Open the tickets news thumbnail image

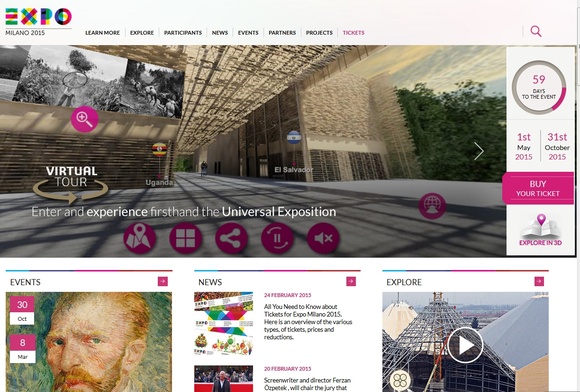pyautogui.click(x=223, y=324)
